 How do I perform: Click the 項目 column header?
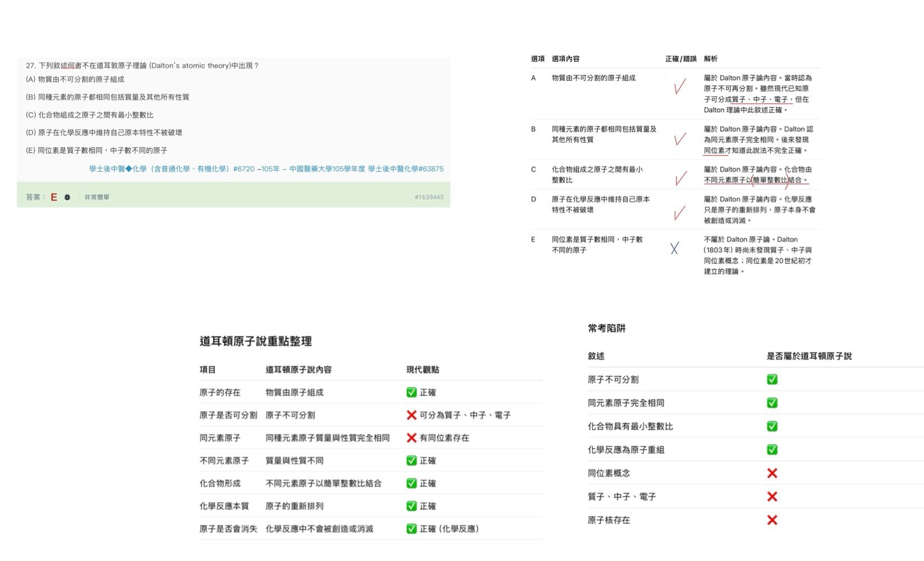click(208, 370)
